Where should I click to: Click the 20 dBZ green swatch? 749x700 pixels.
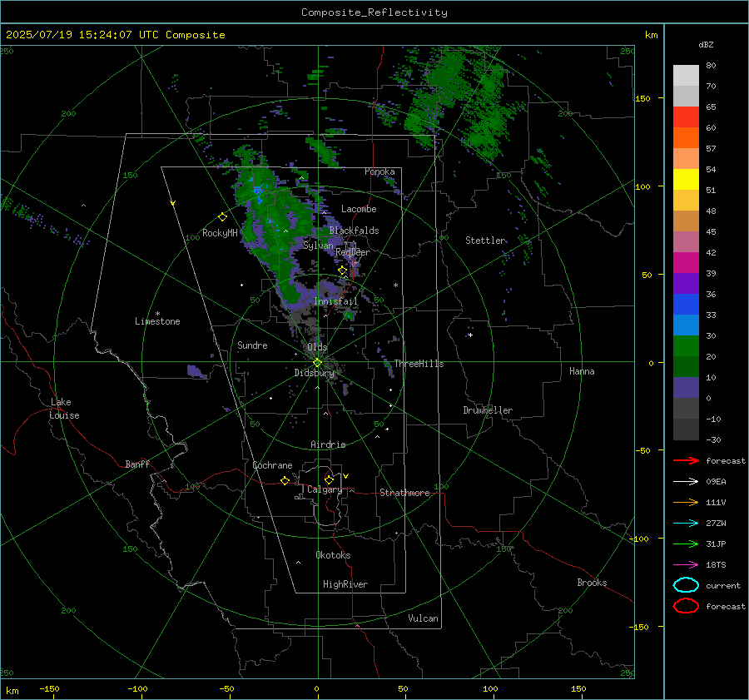(686, 346)
